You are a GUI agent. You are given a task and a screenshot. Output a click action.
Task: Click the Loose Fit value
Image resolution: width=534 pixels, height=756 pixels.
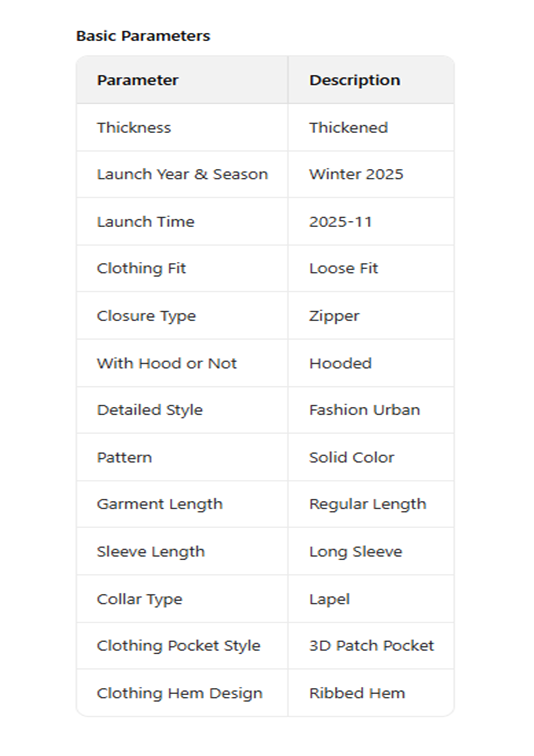(343, 268)
